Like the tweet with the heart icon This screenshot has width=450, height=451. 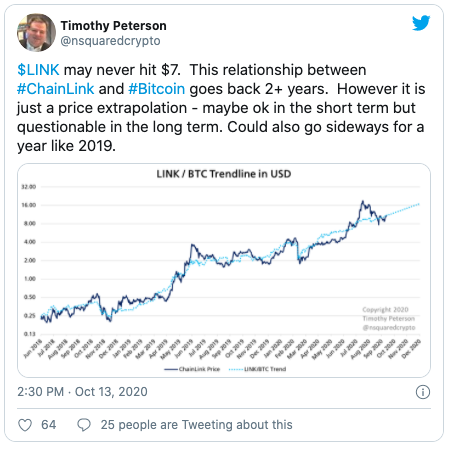(x=25, y=425)
